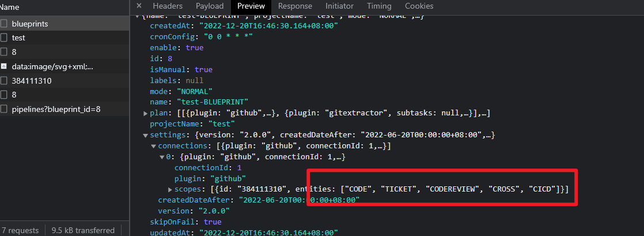Expand the scopes array node
The image size is (644, 236).
[170, 189]
